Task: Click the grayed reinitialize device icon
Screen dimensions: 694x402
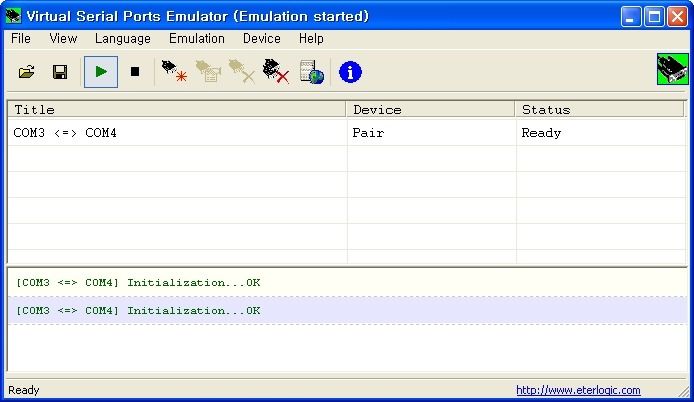Action: (x=208, y=72)
